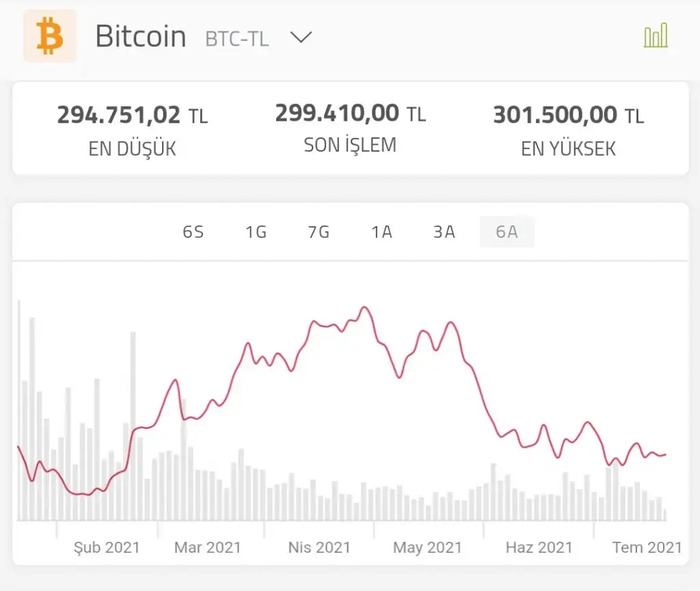700x591 pixels.
Task: Choose the 1A time range
Action: pos(381,232)
